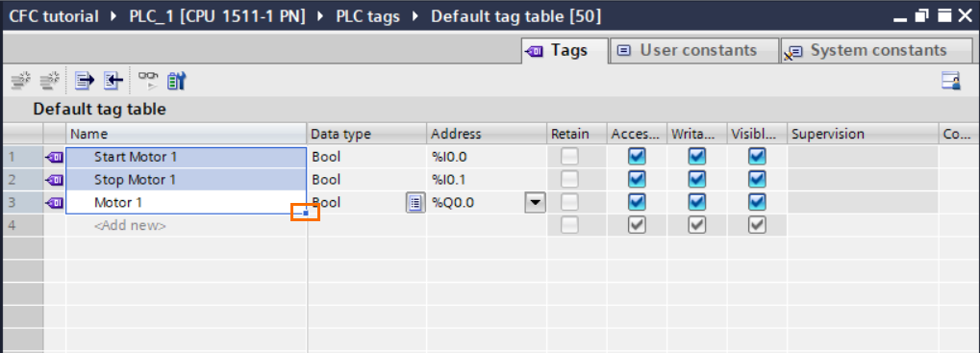This screenshot has height=353, width=980.
Task: Click the Monitor all glasses icon
Action: click(x=148, y=81)
